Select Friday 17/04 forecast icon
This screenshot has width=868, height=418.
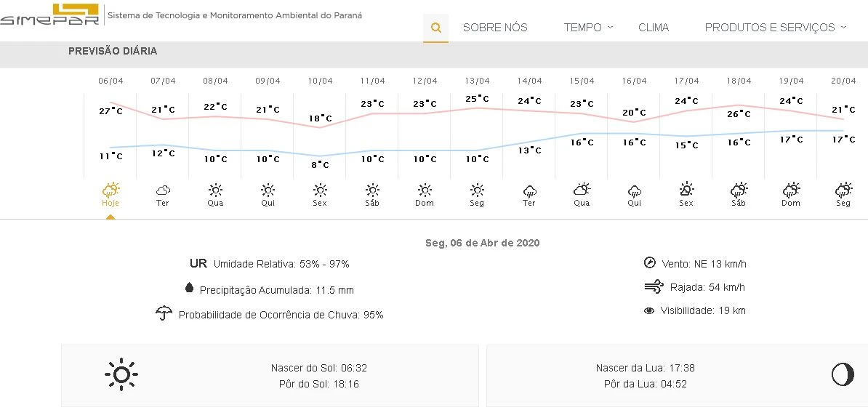pyautogui.click(x=686, y=190)
